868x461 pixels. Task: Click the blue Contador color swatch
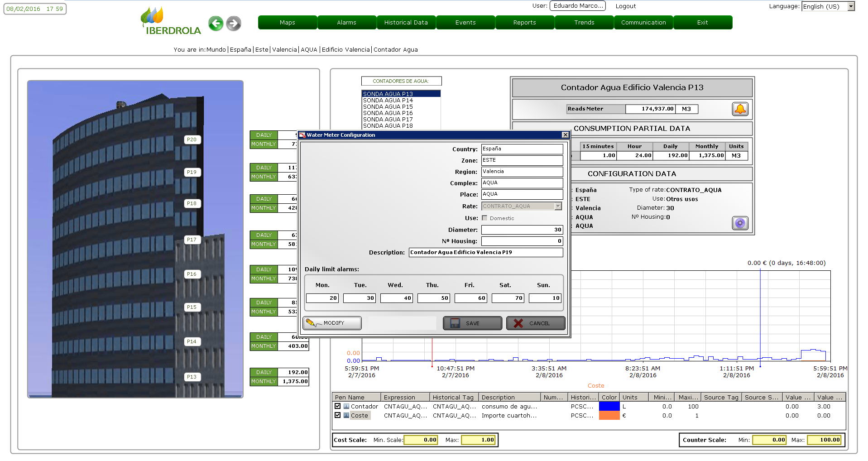click(x=609, y=406)
